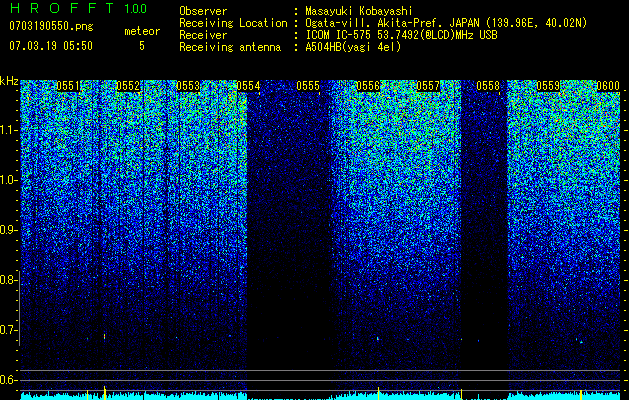Screen dimensions: 629x400
Task: Click the 'Receiving Location' label
Action: click(x=233, y=23)
